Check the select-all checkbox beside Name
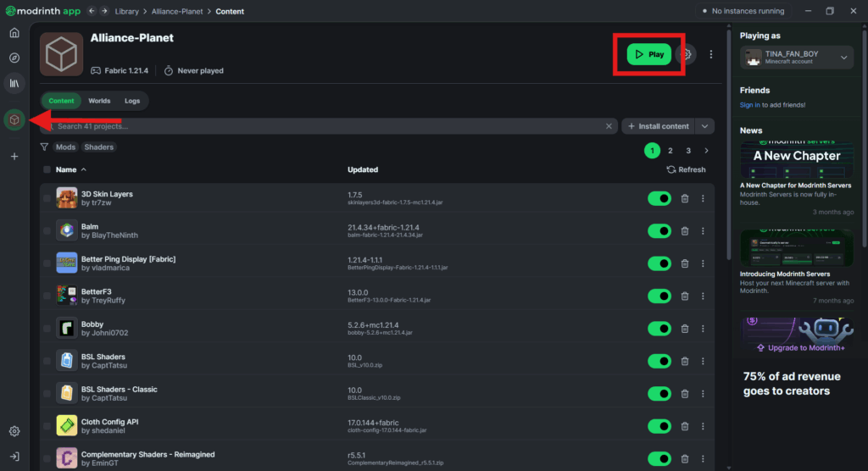This screenshot has width=868, height=471. (47, 170)
